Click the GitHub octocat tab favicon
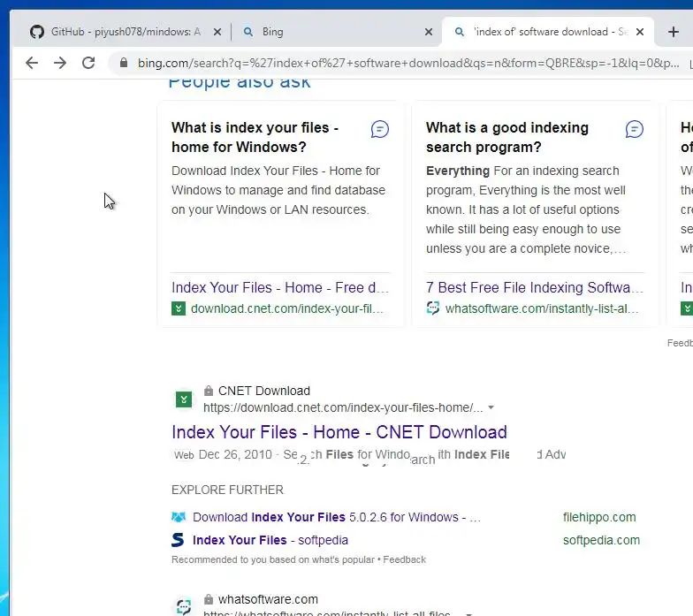 pyautogui.click(x=37, y=32)
